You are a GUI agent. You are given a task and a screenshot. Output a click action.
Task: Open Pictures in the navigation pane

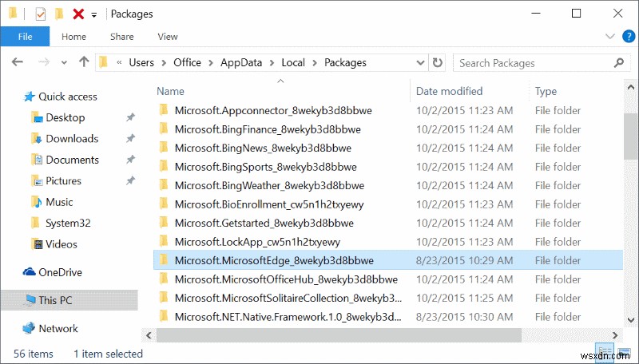point(63,180)
